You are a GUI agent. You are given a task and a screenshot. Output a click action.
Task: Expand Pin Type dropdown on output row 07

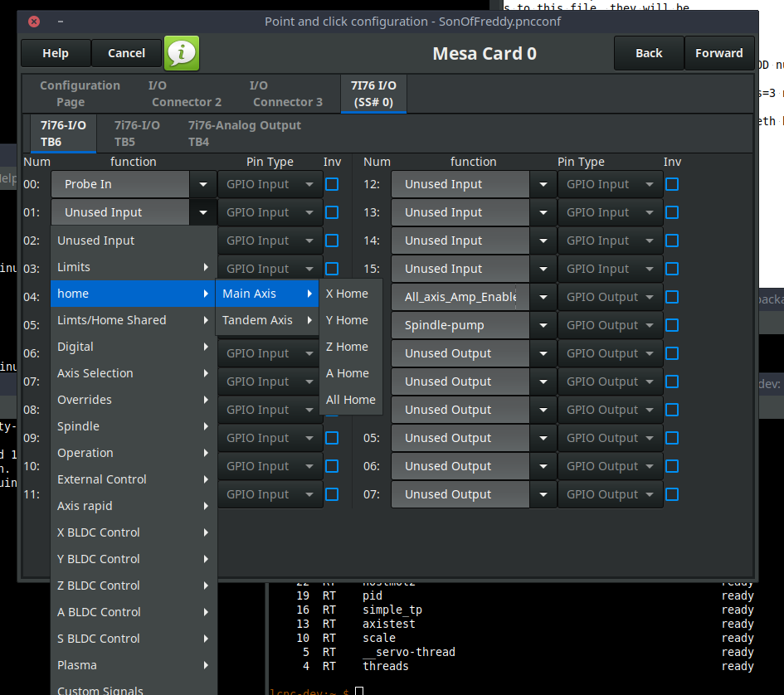point(611,494)
